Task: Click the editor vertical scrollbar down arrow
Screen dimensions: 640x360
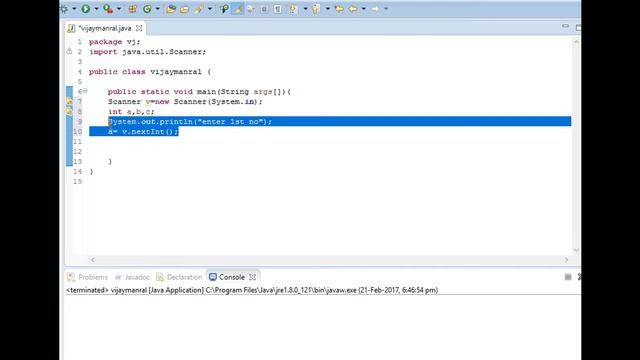Action: tap(576, 250)
